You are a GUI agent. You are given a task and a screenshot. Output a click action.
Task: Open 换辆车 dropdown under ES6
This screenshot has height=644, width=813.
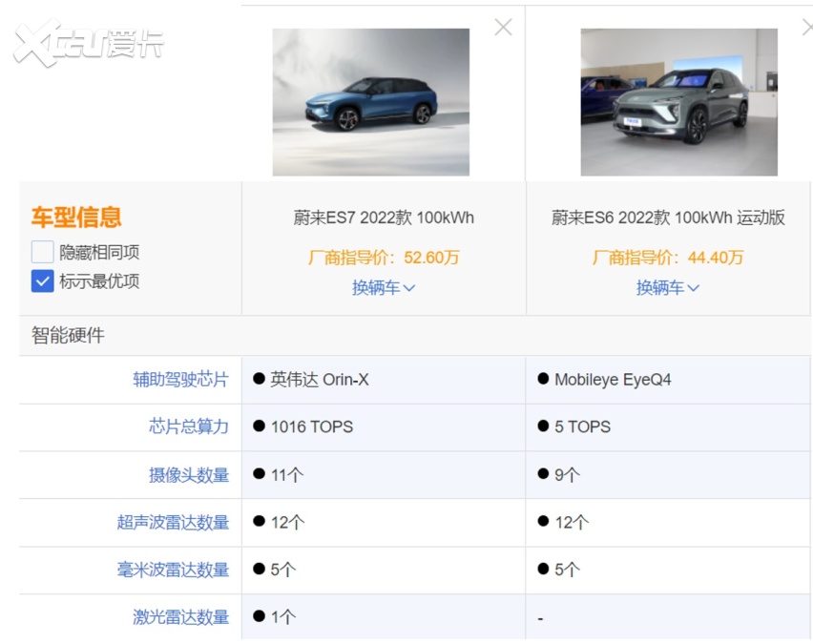point(668,287)
